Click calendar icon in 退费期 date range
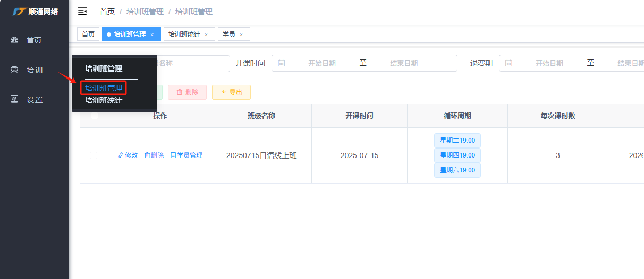 click(x=509, y=63)
